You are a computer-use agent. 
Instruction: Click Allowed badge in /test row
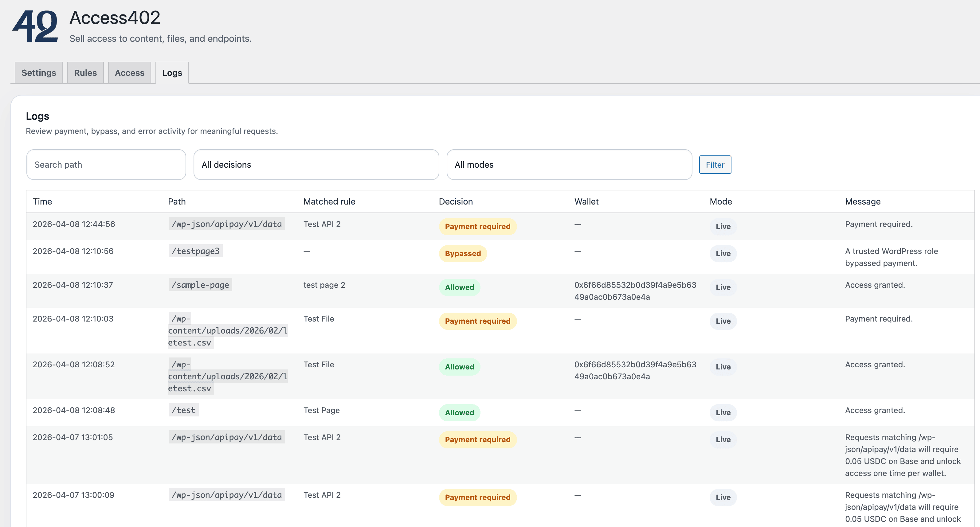(460, 412)
